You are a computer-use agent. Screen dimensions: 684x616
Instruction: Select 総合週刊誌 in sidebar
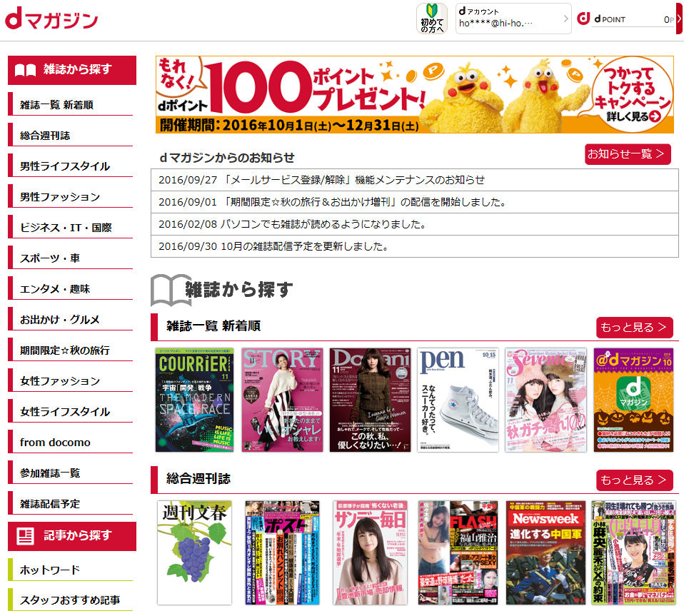point(70,135)
